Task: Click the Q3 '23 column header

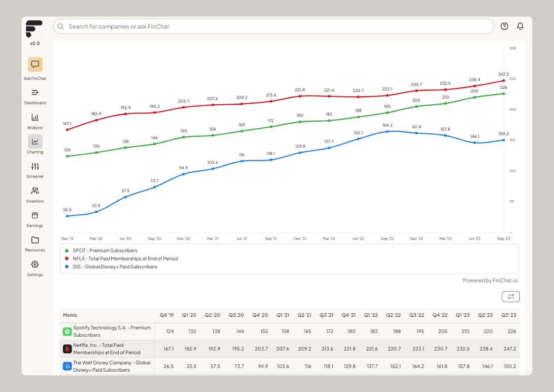Action: (508, 315)
